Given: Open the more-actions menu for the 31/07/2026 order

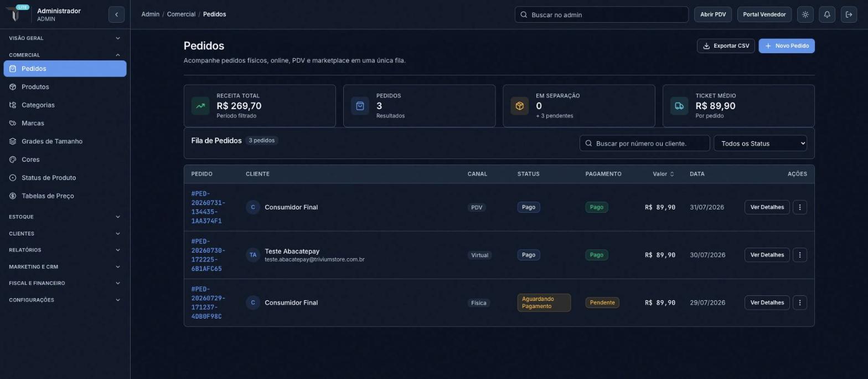Looking at the screenshot, I should (x=799, y=207).
